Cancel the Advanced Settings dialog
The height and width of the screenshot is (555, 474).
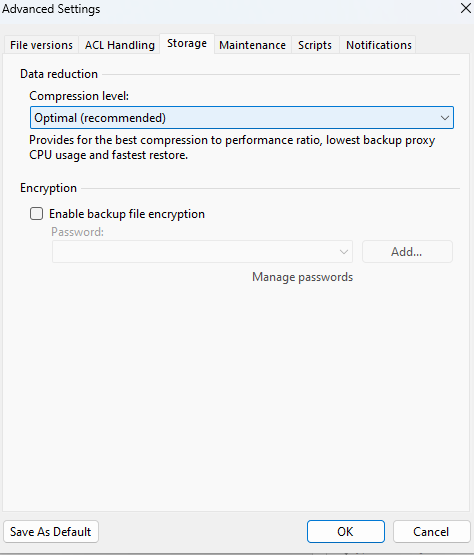[x=431, y=532]
